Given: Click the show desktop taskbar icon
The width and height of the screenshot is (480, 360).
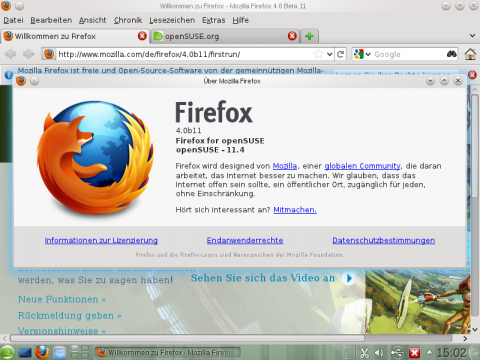Looking at the screenshot, I should 25,352.
